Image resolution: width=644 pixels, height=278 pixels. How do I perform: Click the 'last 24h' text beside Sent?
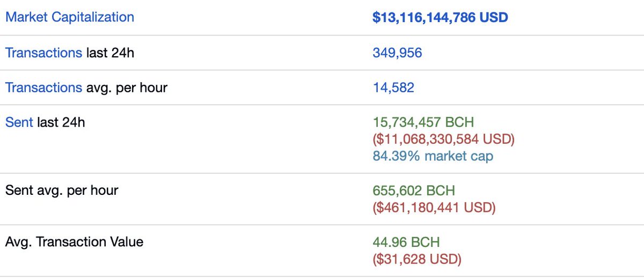(61, 122)
